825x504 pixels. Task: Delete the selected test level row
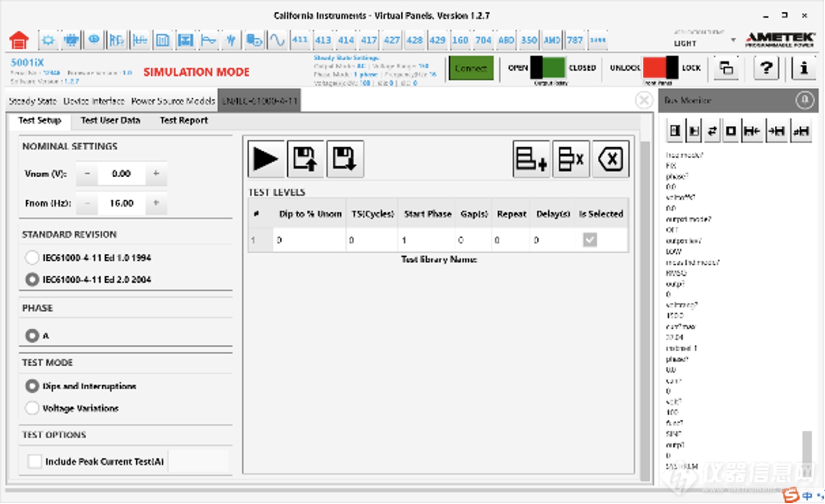[571, 159]
